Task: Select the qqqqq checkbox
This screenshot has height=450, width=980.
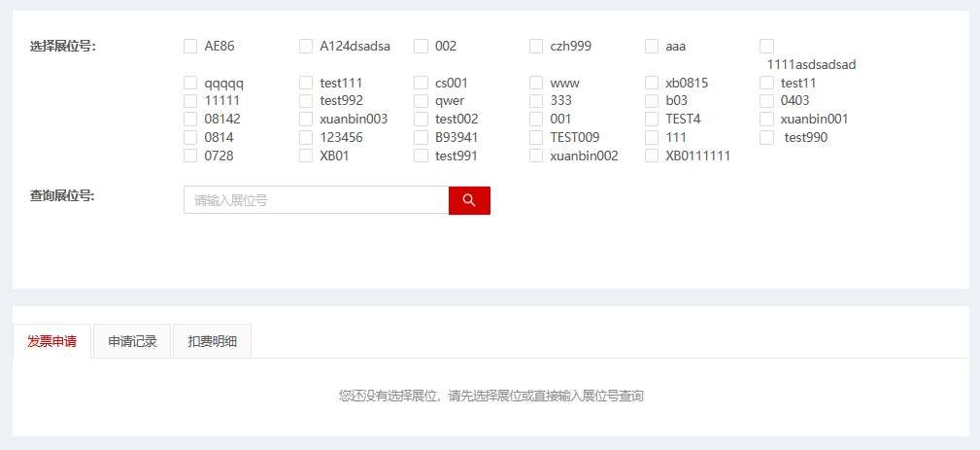Action: pos(190,83)
